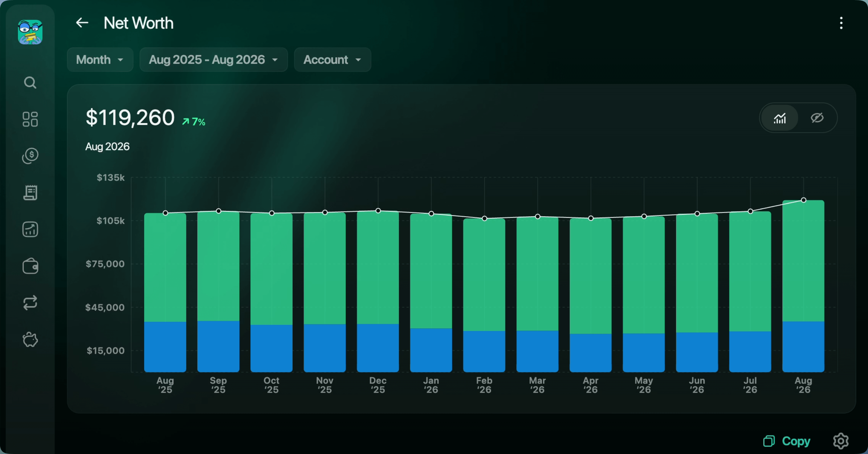Toggle the hide values eye icon
This screenshot has width=868, height=454.
(x=817, y=118)
